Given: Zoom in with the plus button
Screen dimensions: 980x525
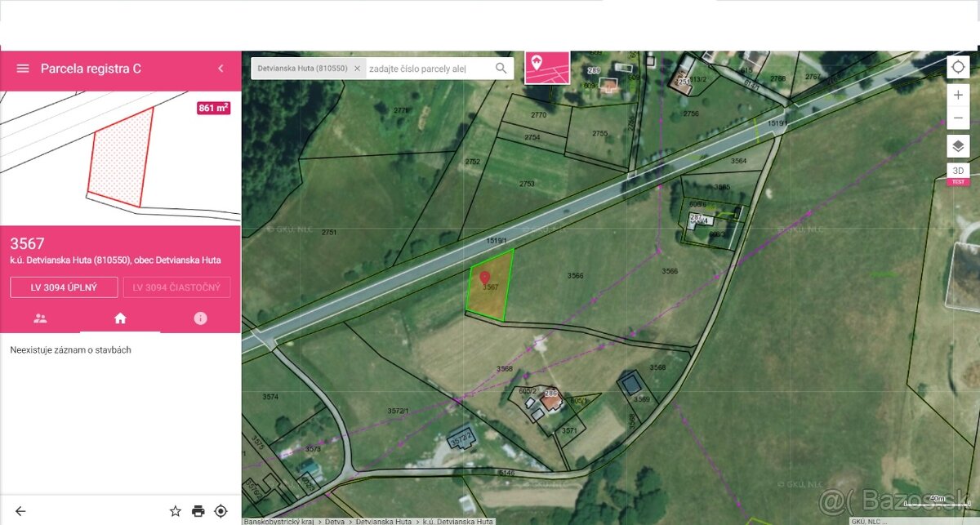Looking at the screenshot, I should [x=958, y=95].
